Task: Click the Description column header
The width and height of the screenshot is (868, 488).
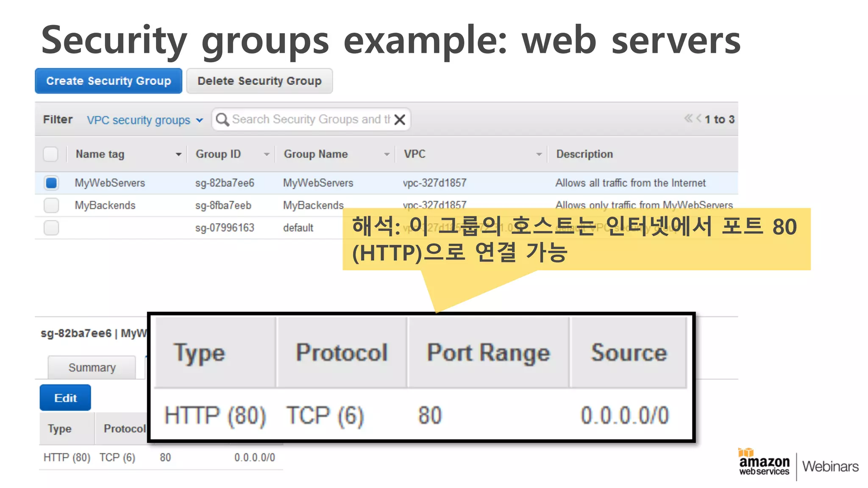Action: click(x=584, y=154)
